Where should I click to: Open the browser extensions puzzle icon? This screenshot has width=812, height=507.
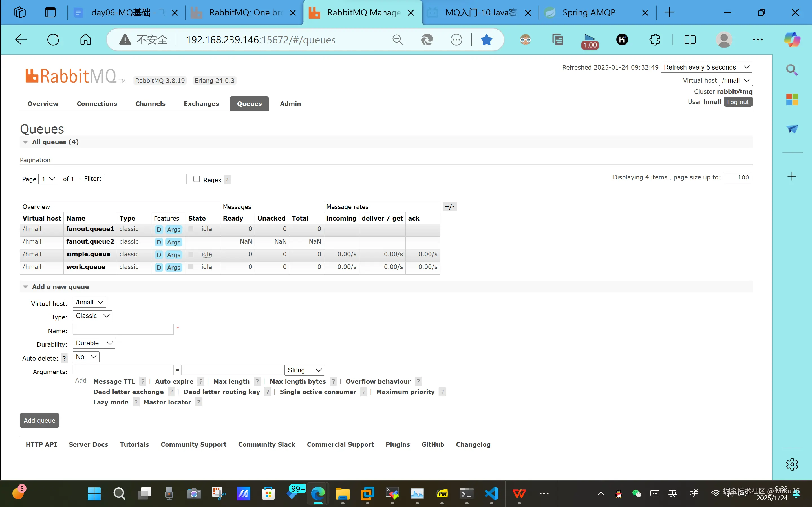[655, 39]
